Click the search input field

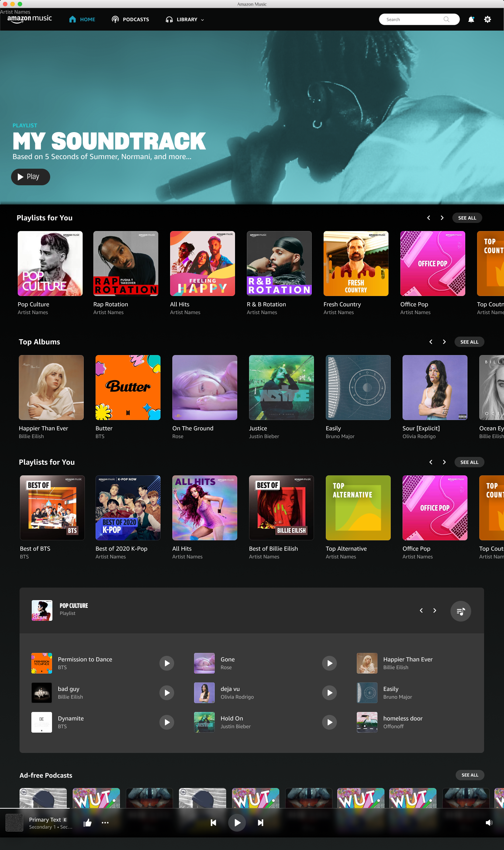point(419,20)
